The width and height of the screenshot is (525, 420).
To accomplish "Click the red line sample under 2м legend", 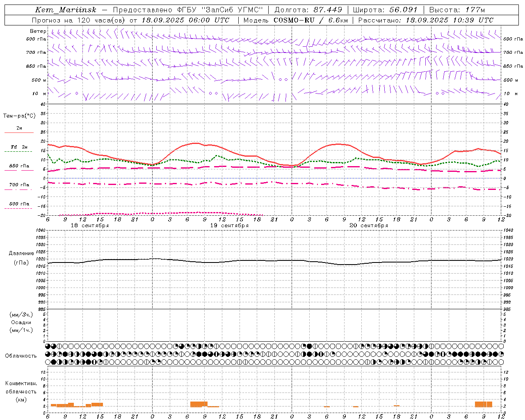I will point(19,132).
